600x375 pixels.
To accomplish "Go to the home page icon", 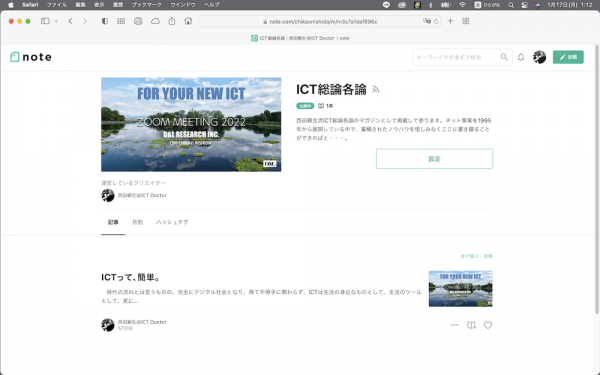I will pos(188,21).
